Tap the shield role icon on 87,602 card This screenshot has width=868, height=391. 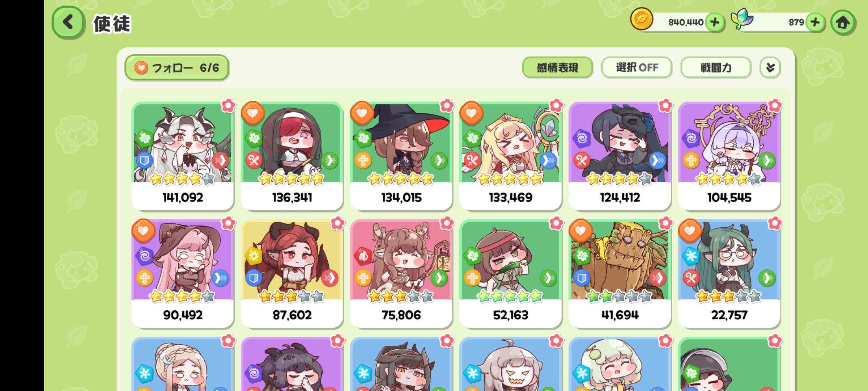[x=254, y=278]
